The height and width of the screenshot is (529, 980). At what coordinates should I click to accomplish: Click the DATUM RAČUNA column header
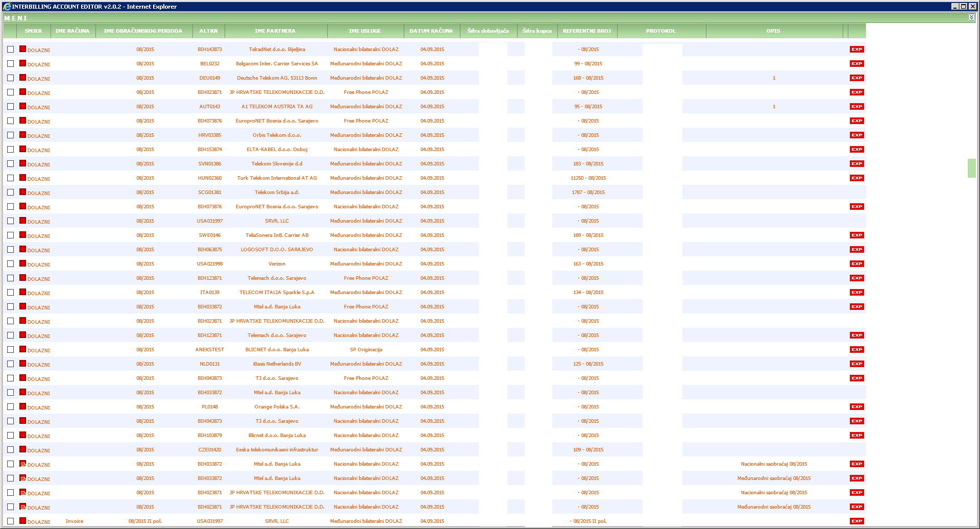coord(431,31)
